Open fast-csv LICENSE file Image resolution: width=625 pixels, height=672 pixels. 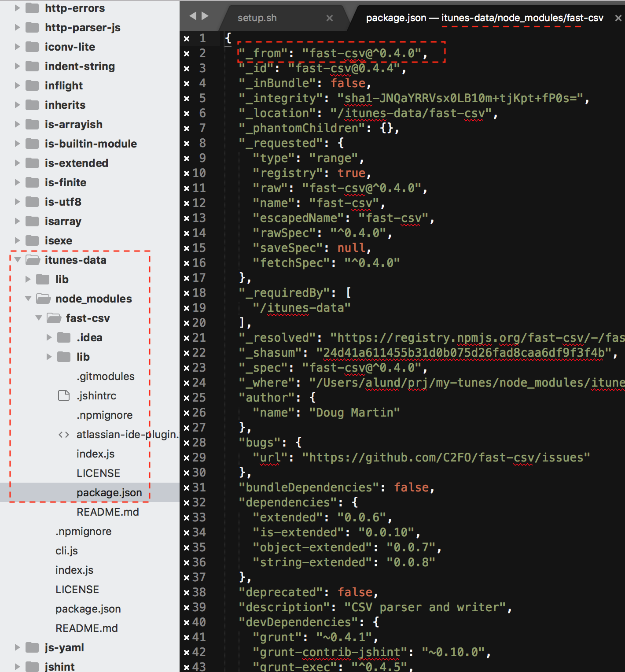tap(98, 473)
